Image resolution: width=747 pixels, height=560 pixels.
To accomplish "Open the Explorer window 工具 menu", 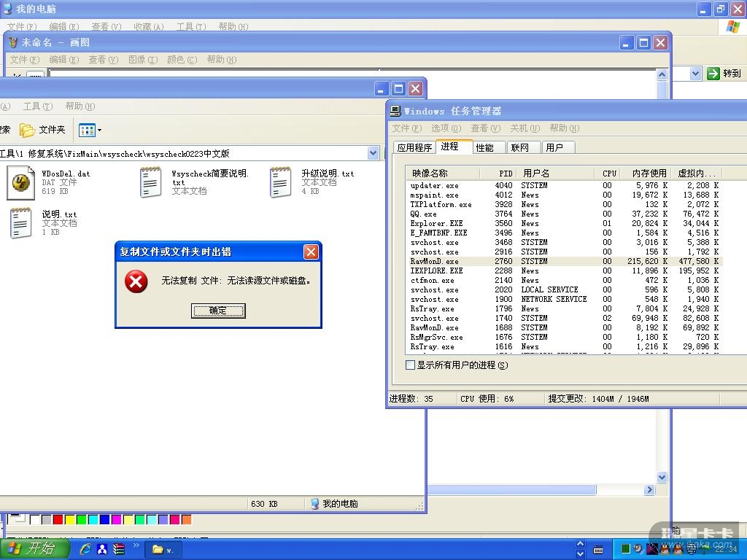I will [38, 106].
